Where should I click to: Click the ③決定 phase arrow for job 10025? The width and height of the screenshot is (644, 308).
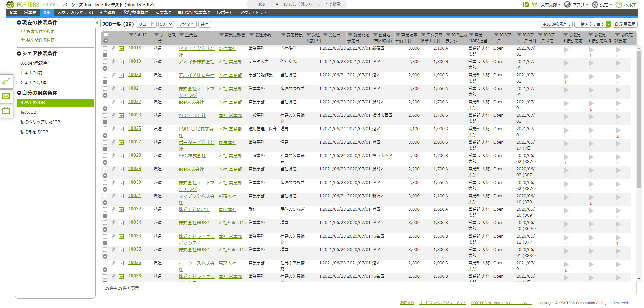pos(618,130)
